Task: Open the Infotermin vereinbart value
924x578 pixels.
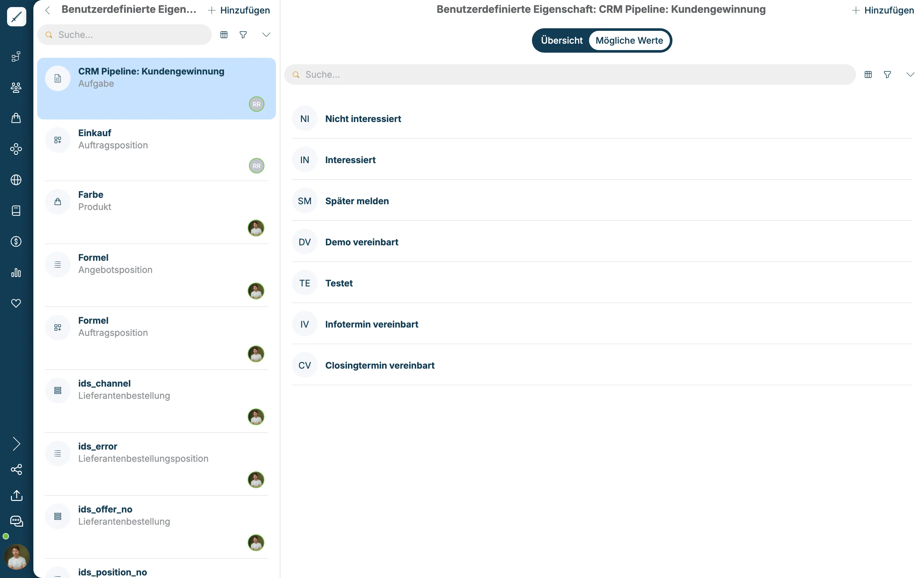Action: [602, 324]
